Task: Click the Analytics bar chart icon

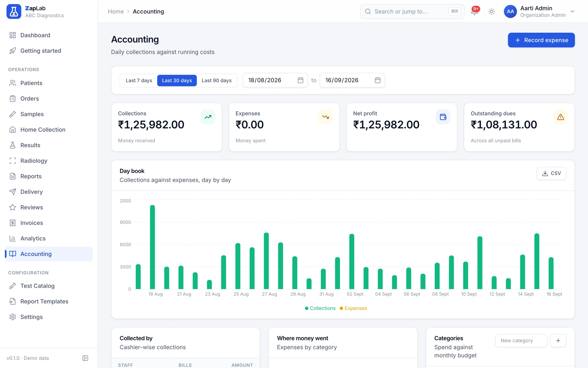Action: pos(12,238)
